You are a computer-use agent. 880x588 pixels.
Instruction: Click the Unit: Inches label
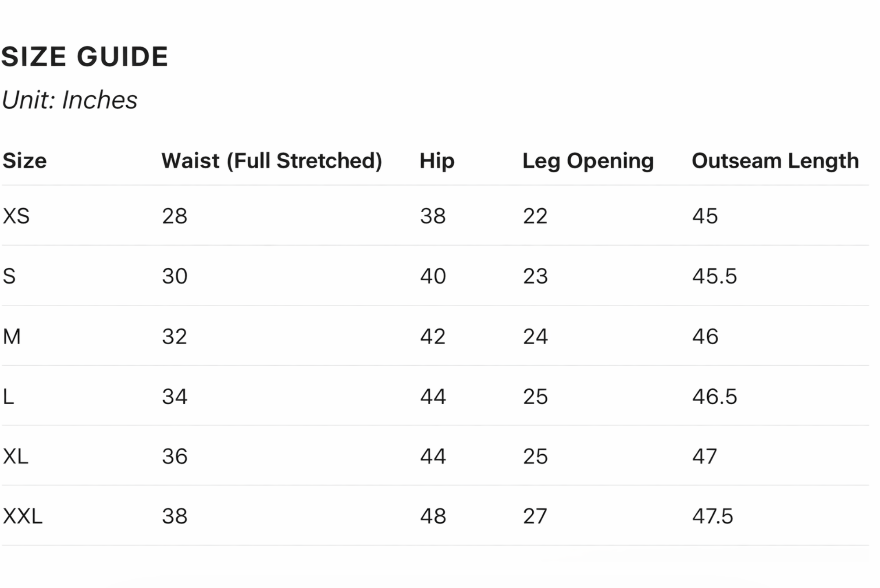(x=70, y=100)
